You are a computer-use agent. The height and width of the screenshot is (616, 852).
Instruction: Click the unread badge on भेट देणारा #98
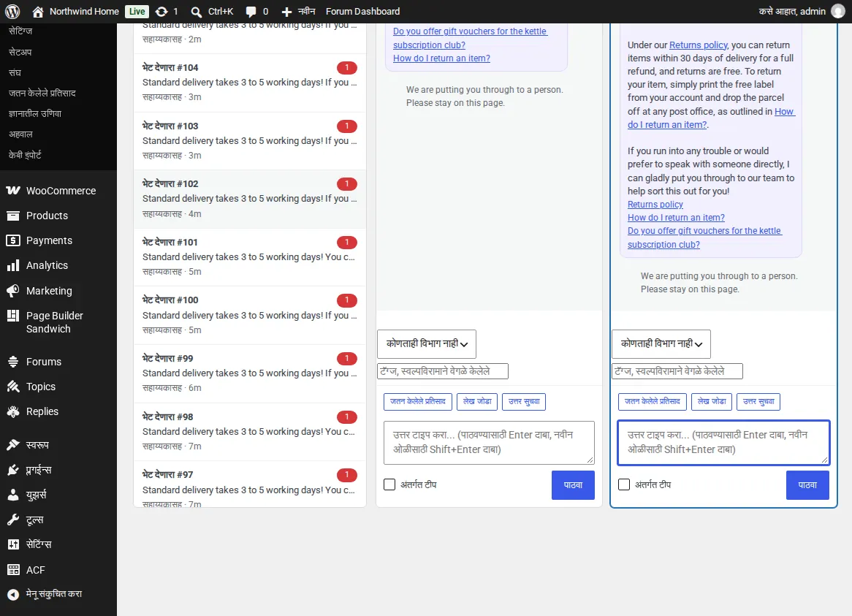tap(346, 417)
